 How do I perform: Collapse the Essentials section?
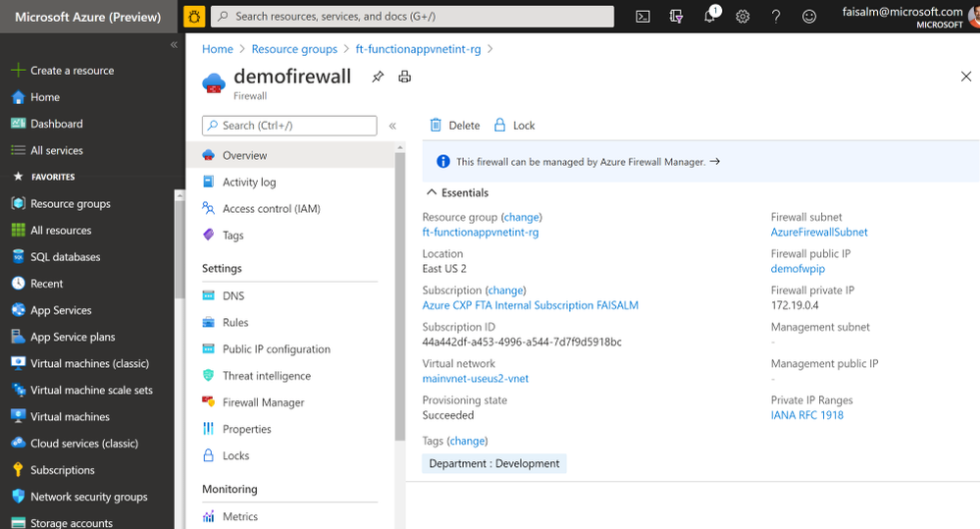432,192
